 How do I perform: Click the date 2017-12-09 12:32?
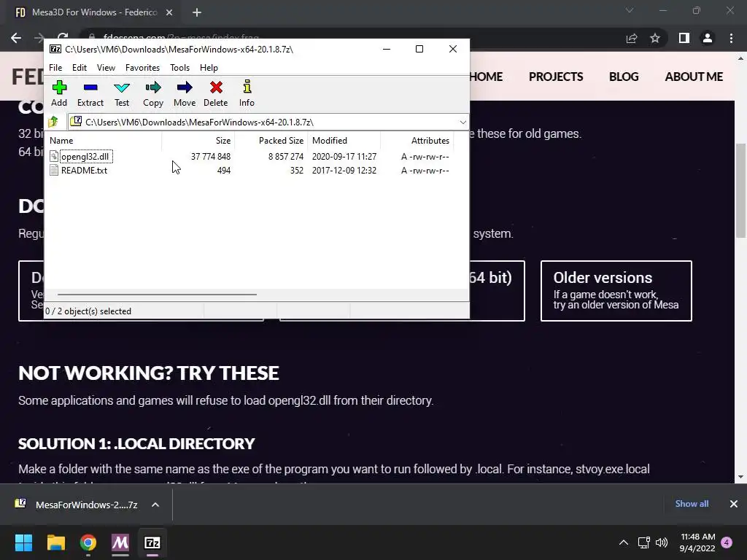pos(344,171)
